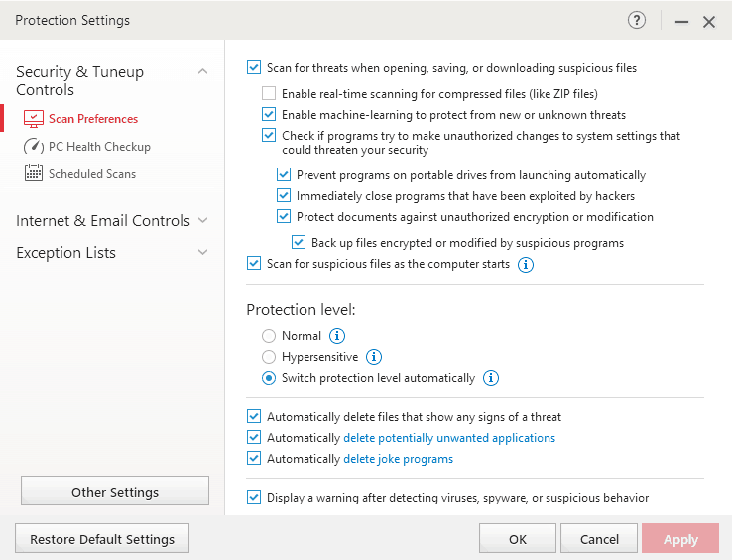
Task: Select Internet & Email Controls heading
Action: click(103, 220)
